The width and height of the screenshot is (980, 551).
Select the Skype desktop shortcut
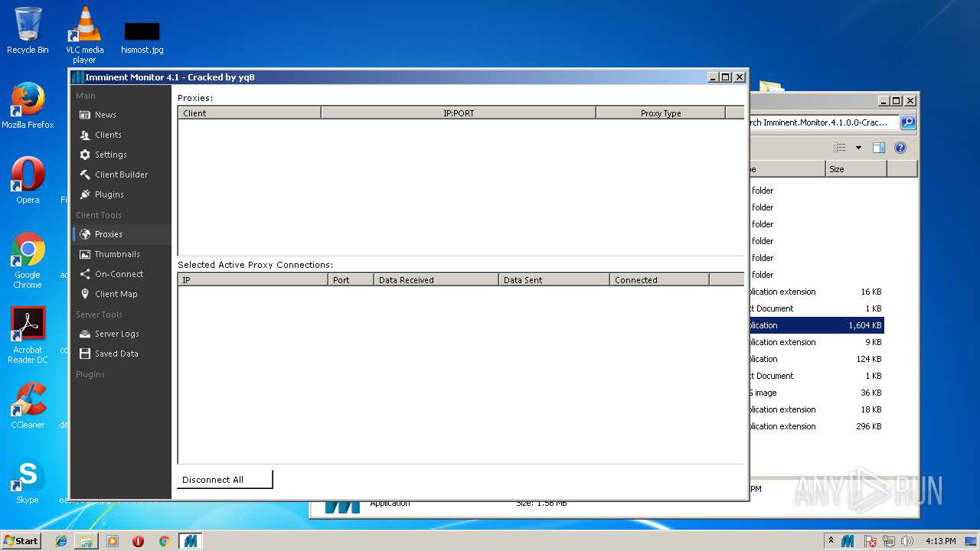[x=28, y=481]
